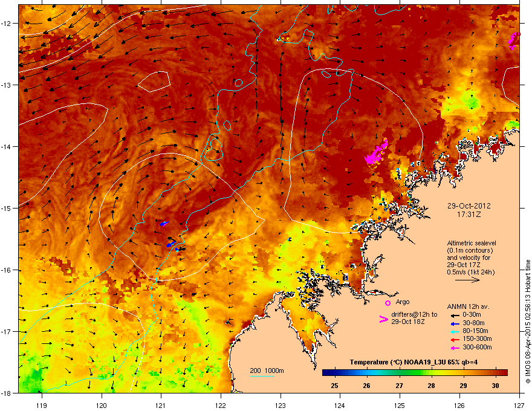
Task: Click the cyan 80-150m legend arrow
Action: pos(455,332)
